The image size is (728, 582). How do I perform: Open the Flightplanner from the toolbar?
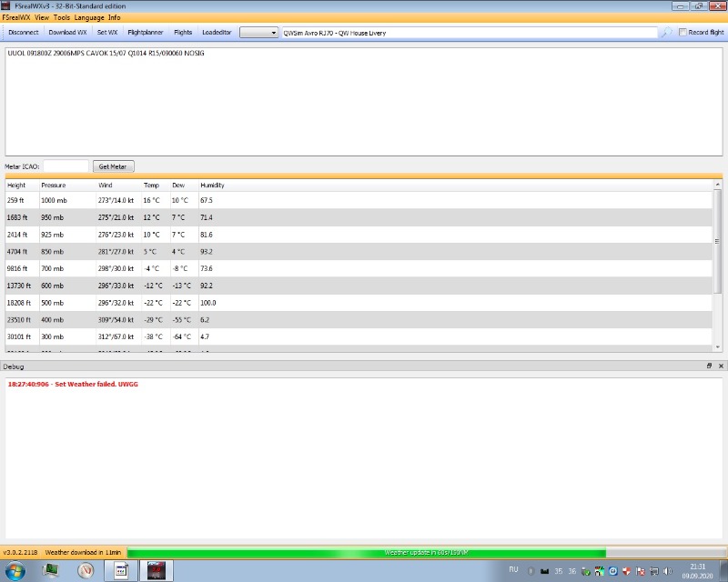coord(146,32)
